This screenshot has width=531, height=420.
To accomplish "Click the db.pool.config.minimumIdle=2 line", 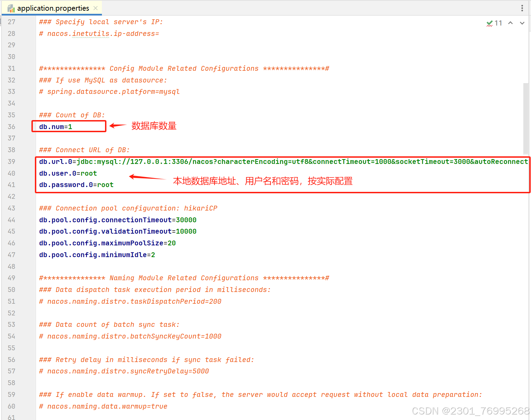I will point(97,255).
